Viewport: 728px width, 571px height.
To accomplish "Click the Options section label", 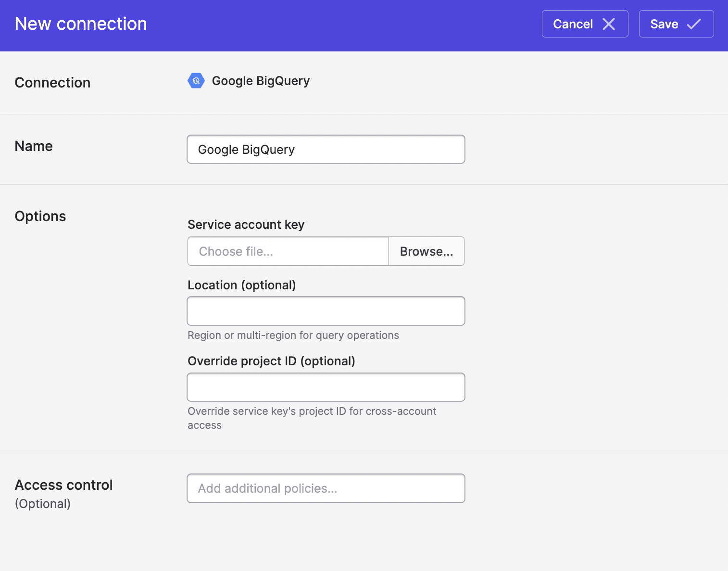I will [40, 216].
